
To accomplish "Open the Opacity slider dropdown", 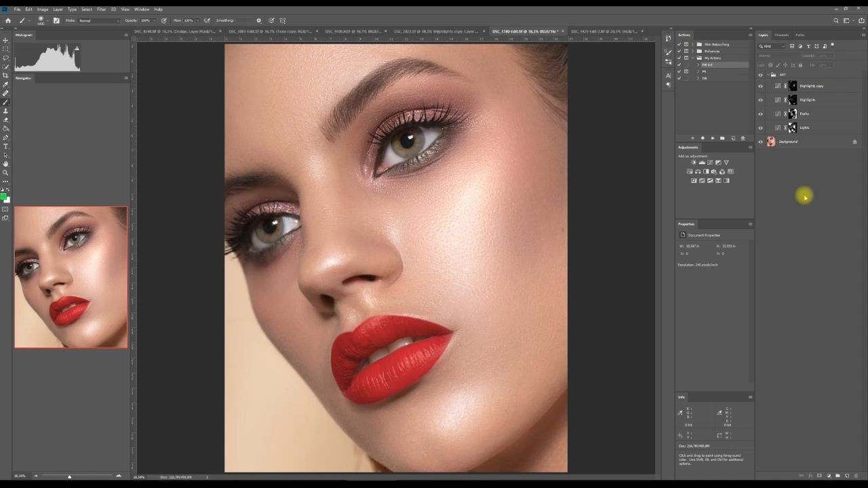I will (x=156, y=20).
